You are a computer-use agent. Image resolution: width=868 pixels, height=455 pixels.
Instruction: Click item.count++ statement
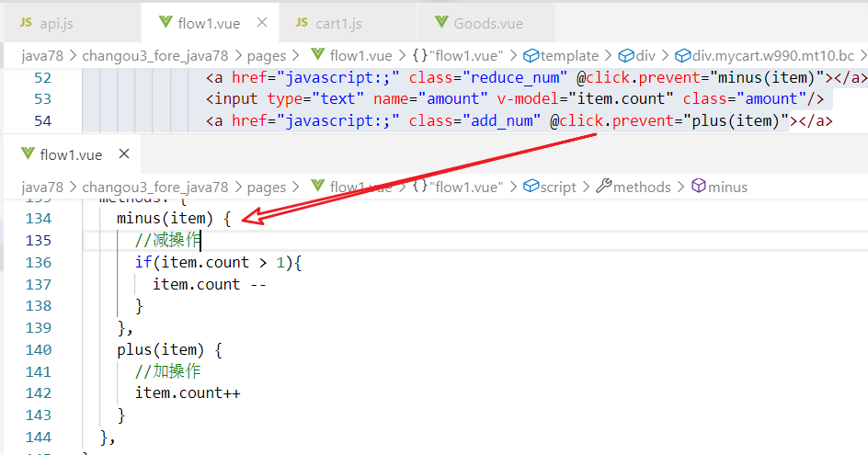pyautogui.click(x=188, y=393)
